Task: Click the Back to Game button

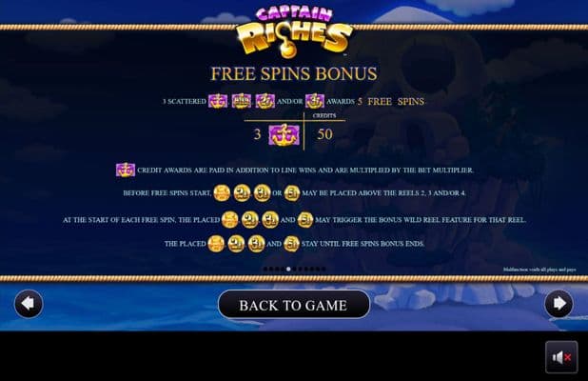Action: click(294, 305)
